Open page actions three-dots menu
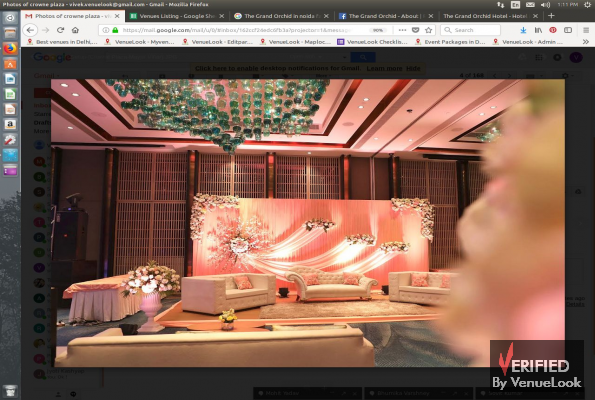Screen dimensions: 595x400 coord(402,30)
